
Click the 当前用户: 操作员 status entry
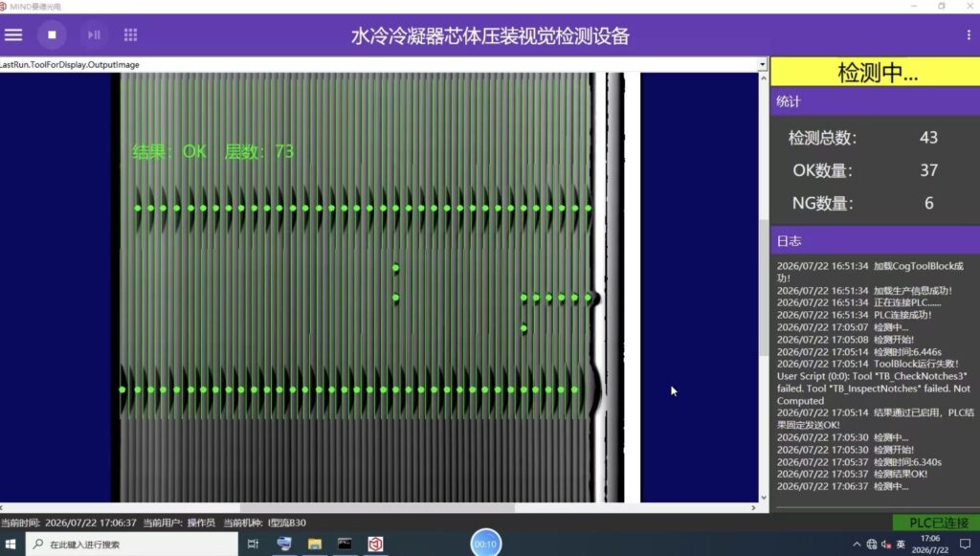tap(179, 523)
